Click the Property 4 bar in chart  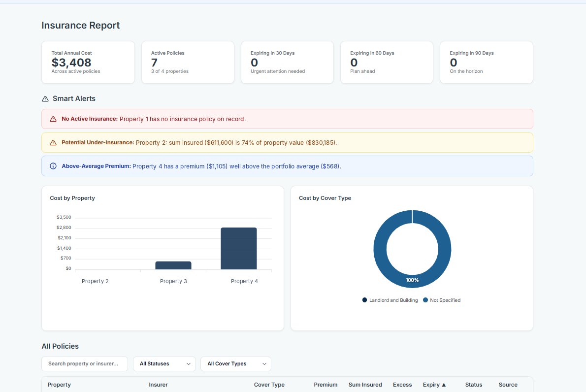[239, 249]
